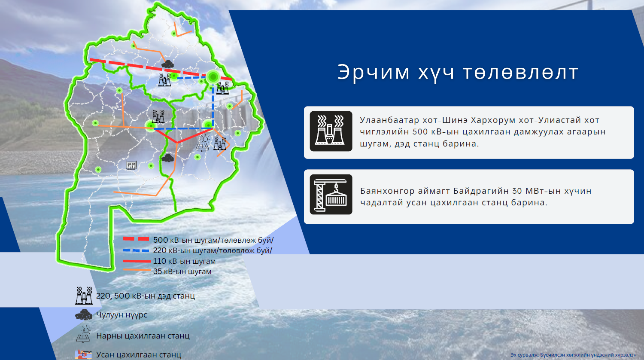This screenshot has height=360, width=644.
Task: Click the hydro plant icon beside Усан цахилгаан станц
Action: click(x=84, y=354)
